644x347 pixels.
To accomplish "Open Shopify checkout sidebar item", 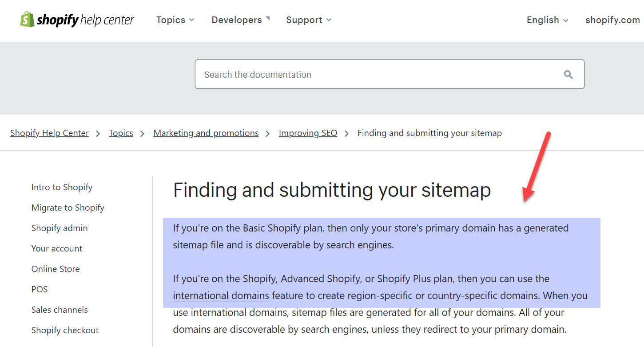I will [65, 331].
